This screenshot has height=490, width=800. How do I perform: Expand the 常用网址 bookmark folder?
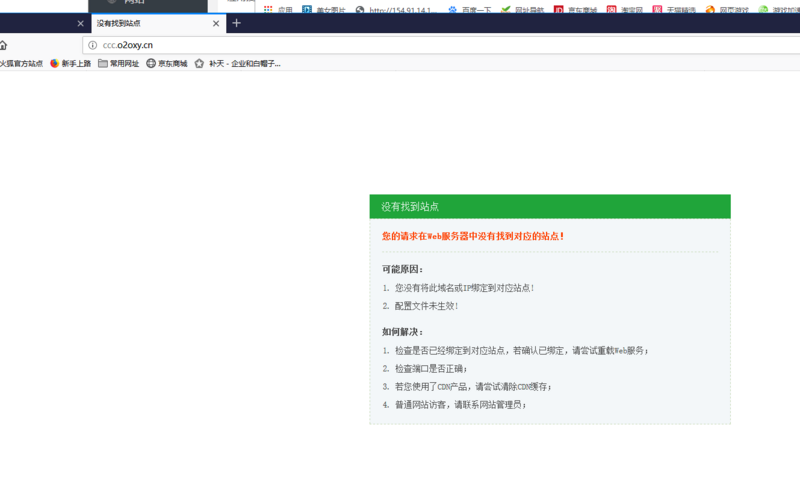click(118, 63)
